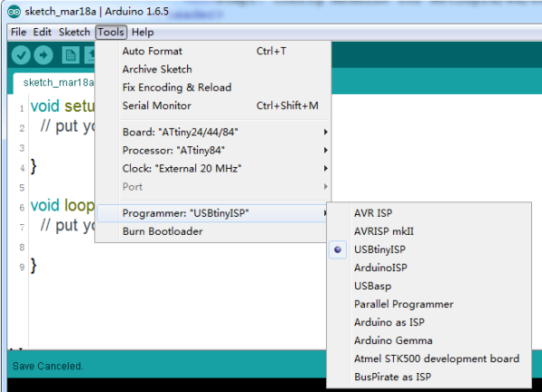Screen dimensions: 542x392
Task: Expand the greyed Port submenu
Action: pyautogui.click(x=212, y=187)
